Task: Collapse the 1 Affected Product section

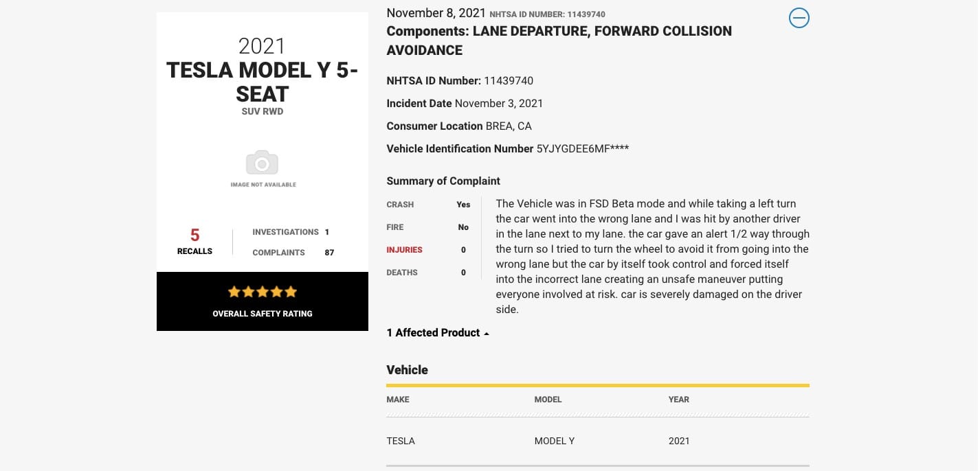Action: pos(436,332)
